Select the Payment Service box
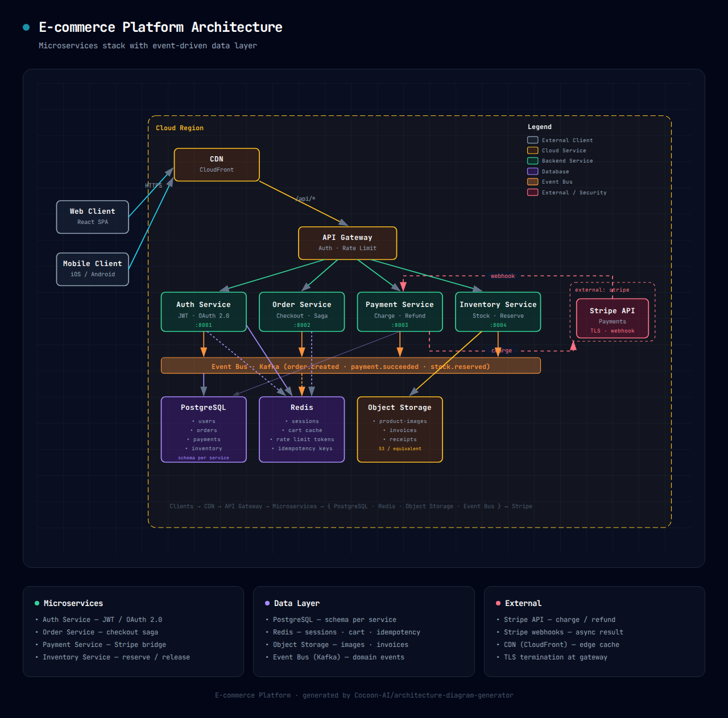This screenshot has height=718, width=728. pyautogui.click(x=400, y=312)
